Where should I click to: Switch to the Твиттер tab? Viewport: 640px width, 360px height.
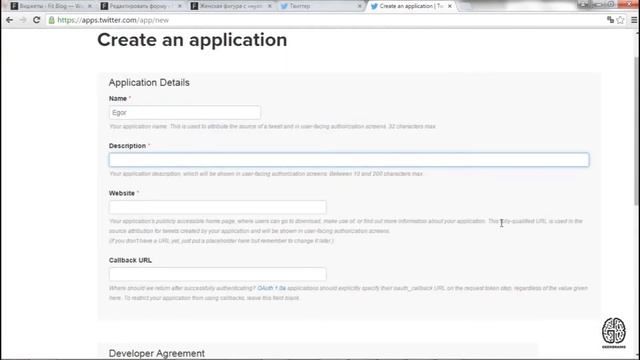pyautogui.click(x=320, y=6)
